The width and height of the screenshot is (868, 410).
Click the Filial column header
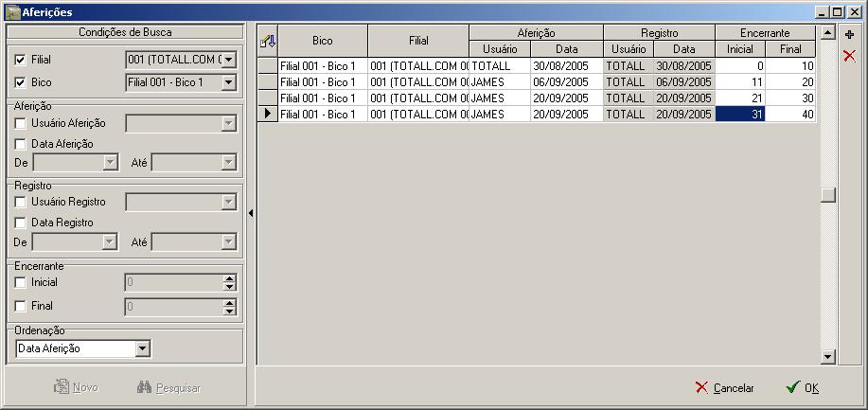418,41
